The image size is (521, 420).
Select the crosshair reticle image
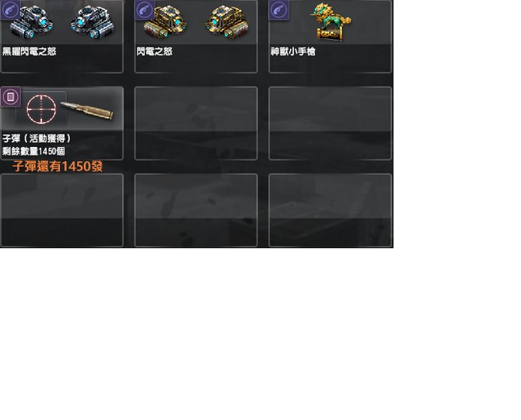41,109
